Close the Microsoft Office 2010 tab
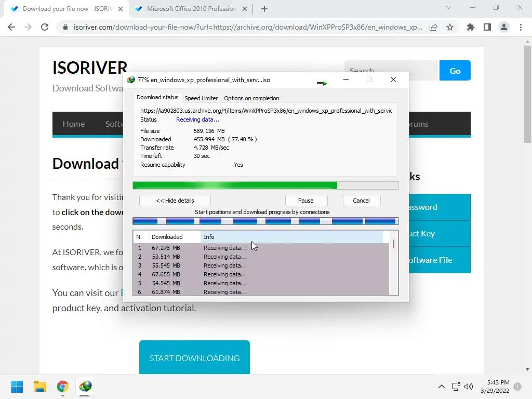532x399 pixels. pos(245,9)
